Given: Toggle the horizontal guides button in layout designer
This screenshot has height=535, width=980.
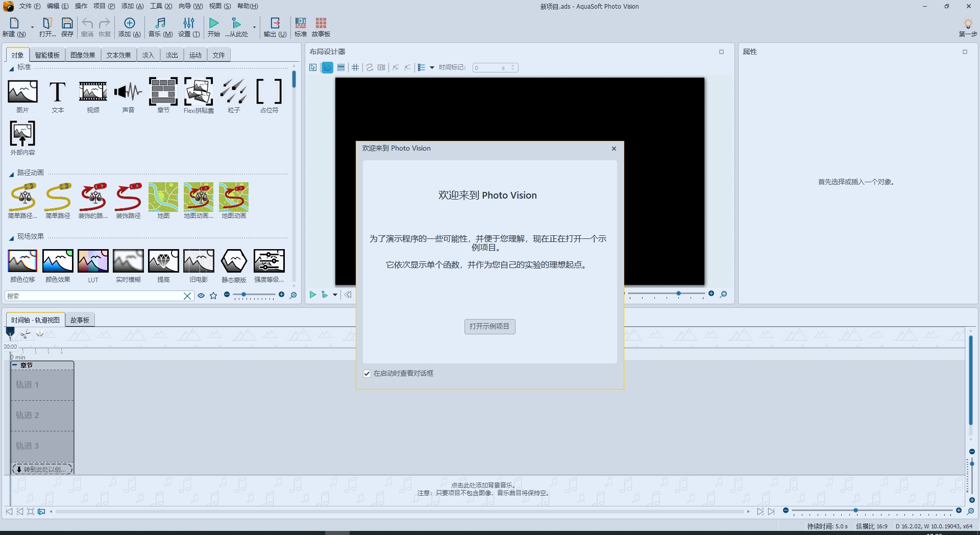Looking at the screenshot, I should pos(341,67).
